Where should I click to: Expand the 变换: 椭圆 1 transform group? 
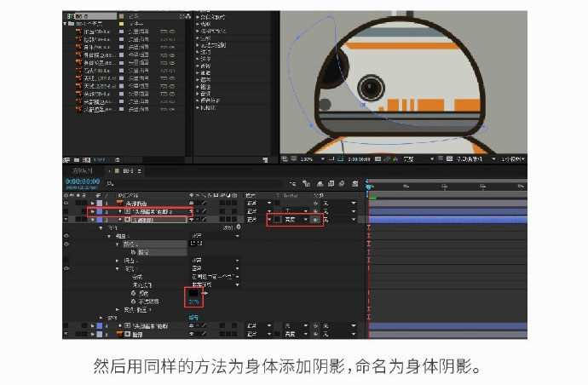(118, 310)
